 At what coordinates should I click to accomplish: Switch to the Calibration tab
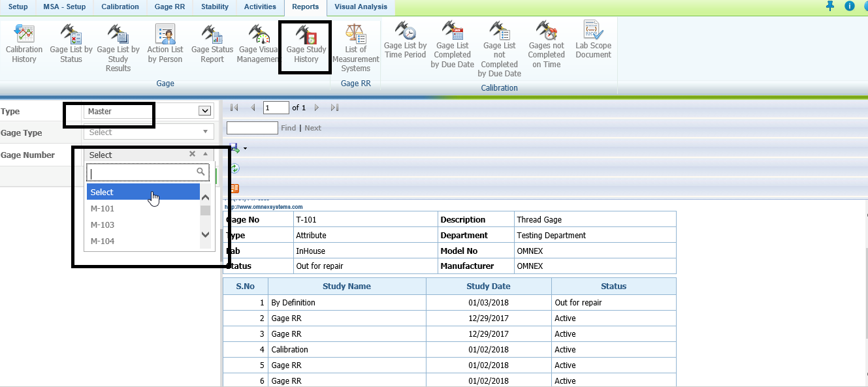point(120,7)
